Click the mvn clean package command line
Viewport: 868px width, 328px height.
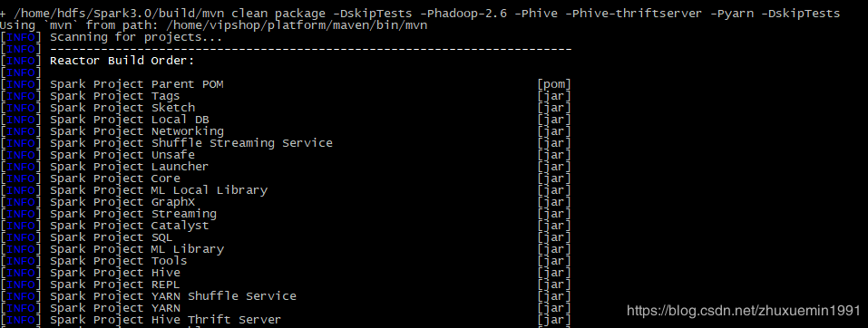pos(420,14)
